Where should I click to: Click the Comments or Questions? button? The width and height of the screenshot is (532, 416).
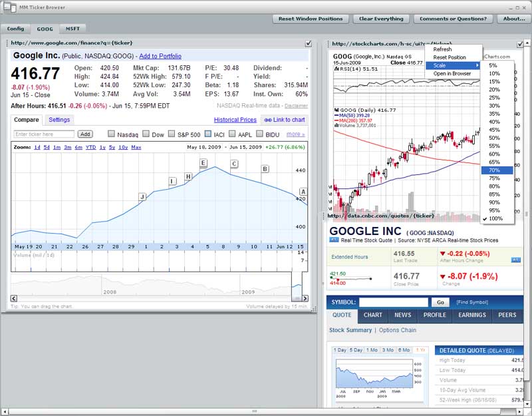(453, 19)
